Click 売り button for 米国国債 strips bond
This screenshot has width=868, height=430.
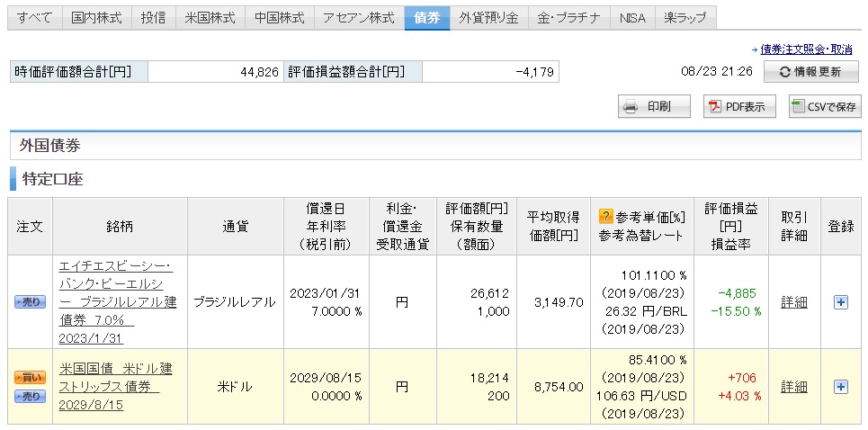(x=30, y=396)
